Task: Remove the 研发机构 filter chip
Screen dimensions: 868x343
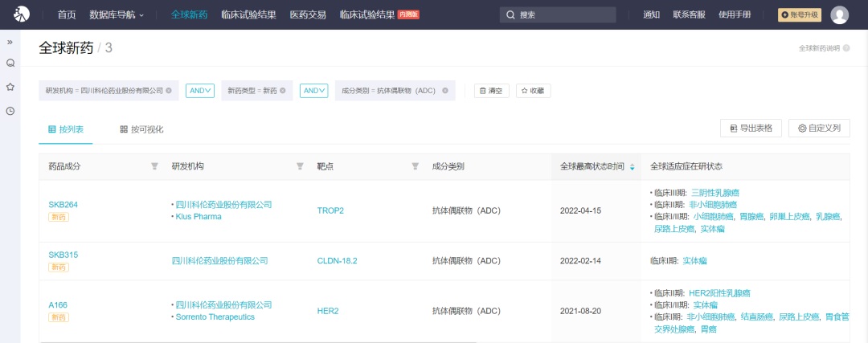Action: point(169,91)
